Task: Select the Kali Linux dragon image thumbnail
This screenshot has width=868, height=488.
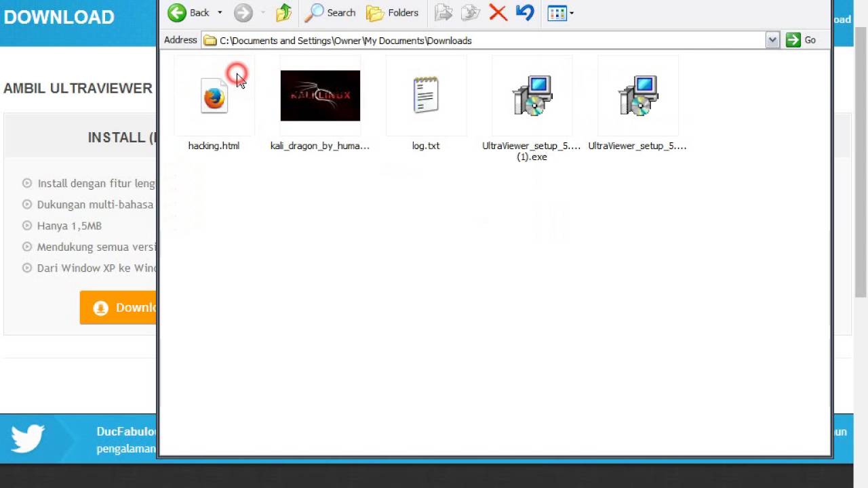Action: coord(320,96)
